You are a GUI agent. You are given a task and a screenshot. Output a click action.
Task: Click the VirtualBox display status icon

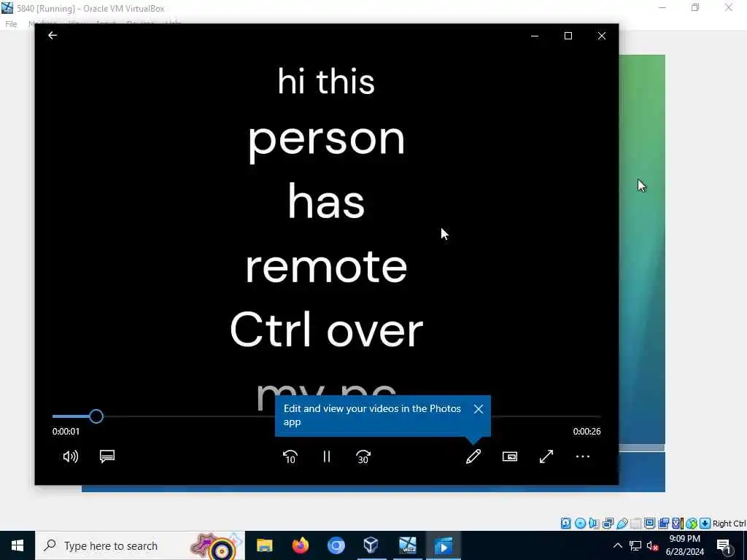point(649,524)
